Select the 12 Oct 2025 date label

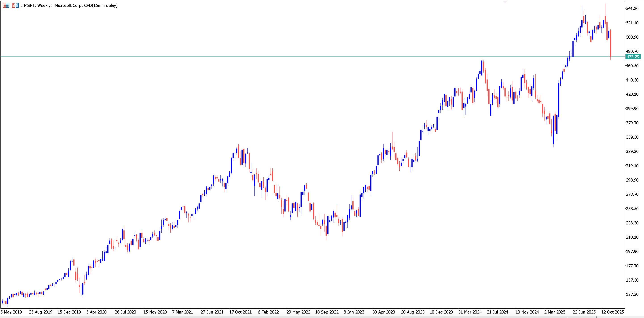(612, 312)
